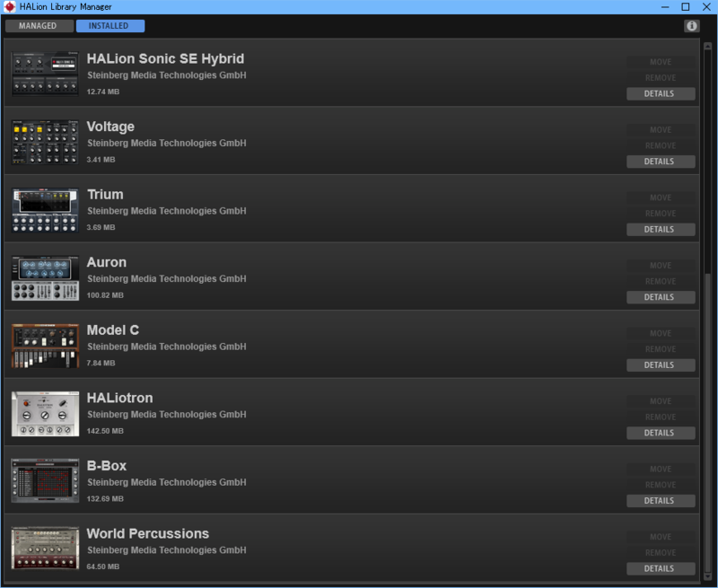The image size is (718, 588).
Task: Select the Voltage synth thumbnail
Action: (45, 142)
